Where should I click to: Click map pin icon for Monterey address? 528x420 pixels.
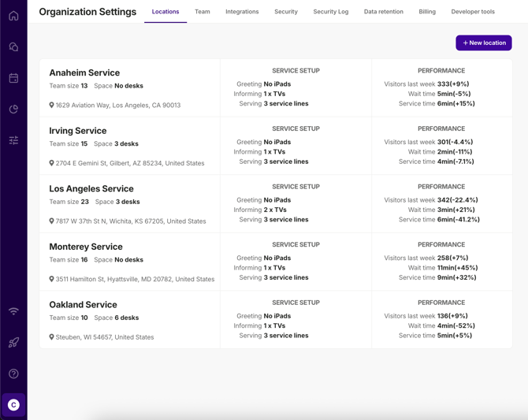pyautogui.click(x=51, y=279)
